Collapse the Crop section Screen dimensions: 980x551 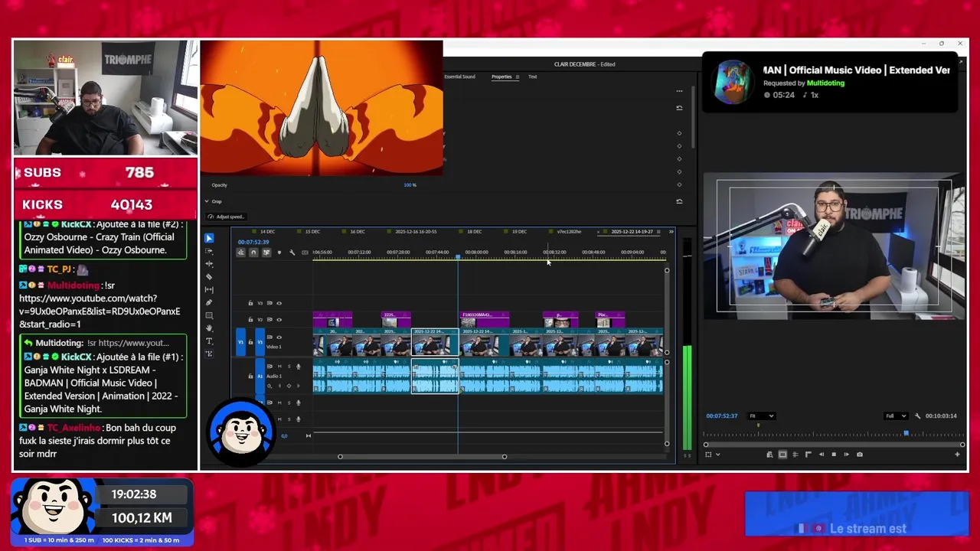click(x=206, y=201)
